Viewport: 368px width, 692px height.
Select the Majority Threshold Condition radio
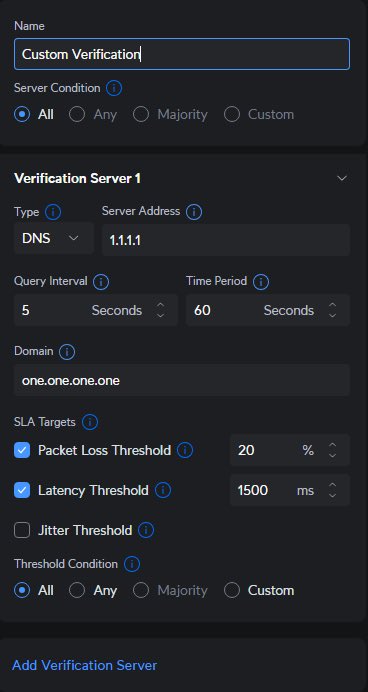click(x=141, y=590)
